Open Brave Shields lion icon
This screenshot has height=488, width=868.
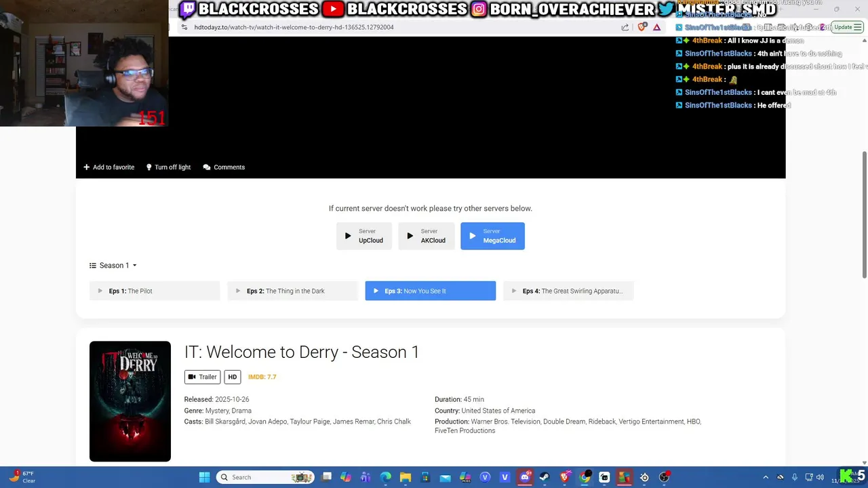(642, 27)
